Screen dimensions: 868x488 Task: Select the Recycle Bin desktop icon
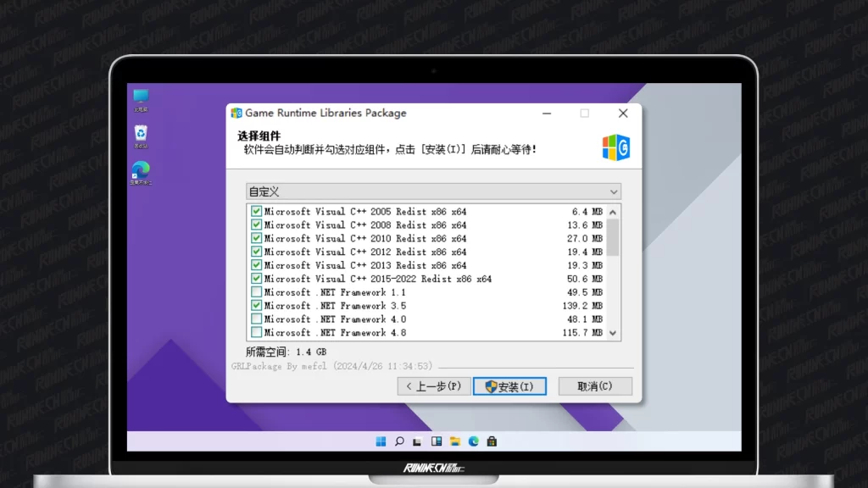[x=141, y=134]
